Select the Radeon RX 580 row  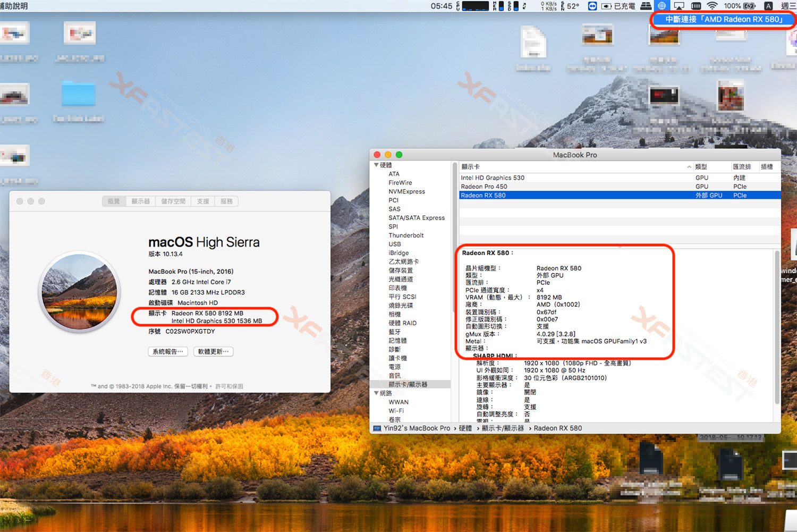[620, 196]
